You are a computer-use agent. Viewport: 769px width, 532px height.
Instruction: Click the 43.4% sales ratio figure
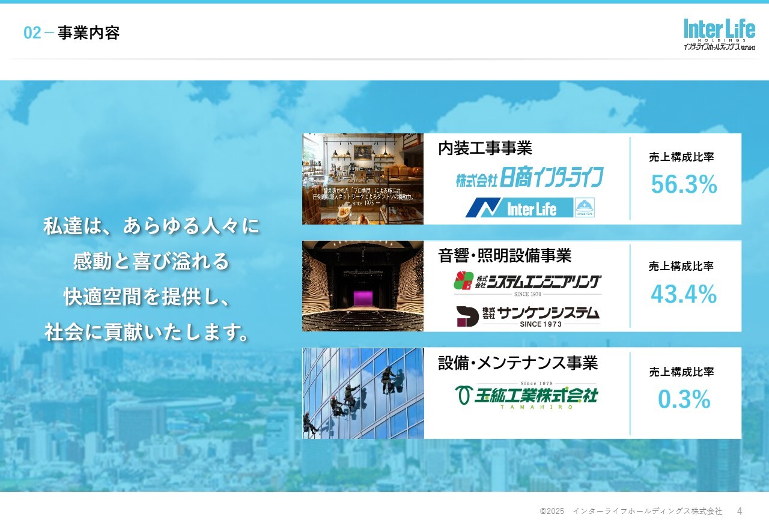[684, 294]
